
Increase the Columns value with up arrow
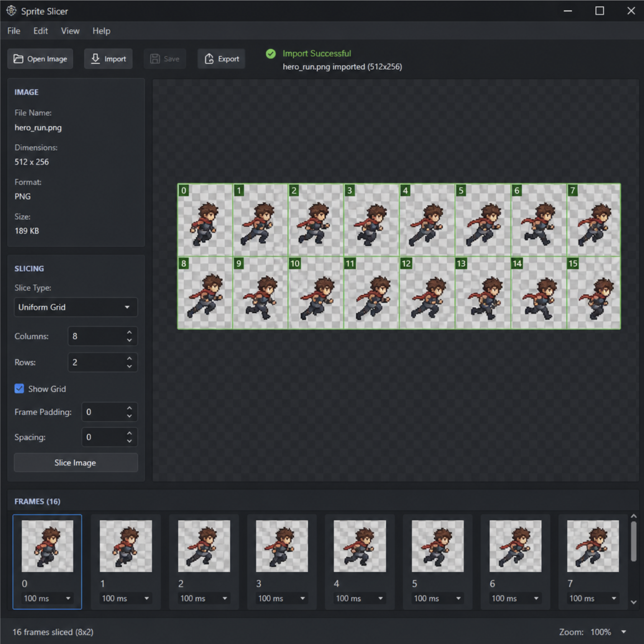click(130, 332)
